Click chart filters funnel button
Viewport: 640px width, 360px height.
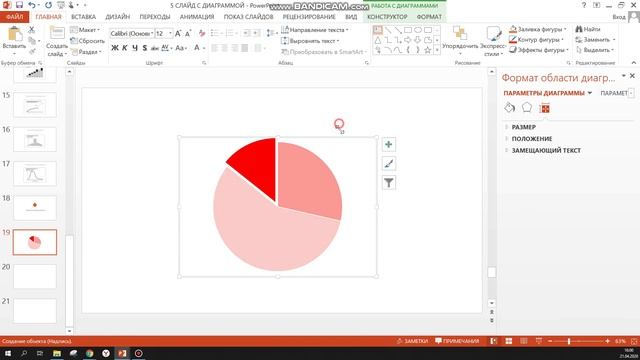pyautogui.click(x=389, y=183)
